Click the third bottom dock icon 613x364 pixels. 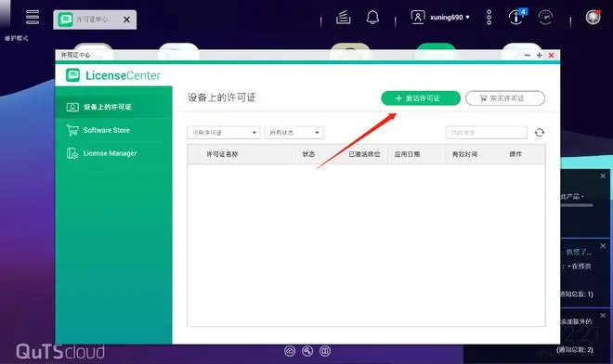click(x=325, y=351)
